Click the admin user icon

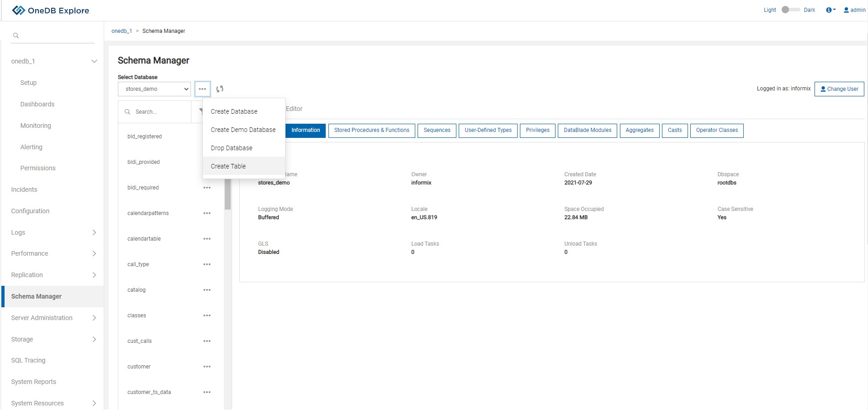point(846,10)
